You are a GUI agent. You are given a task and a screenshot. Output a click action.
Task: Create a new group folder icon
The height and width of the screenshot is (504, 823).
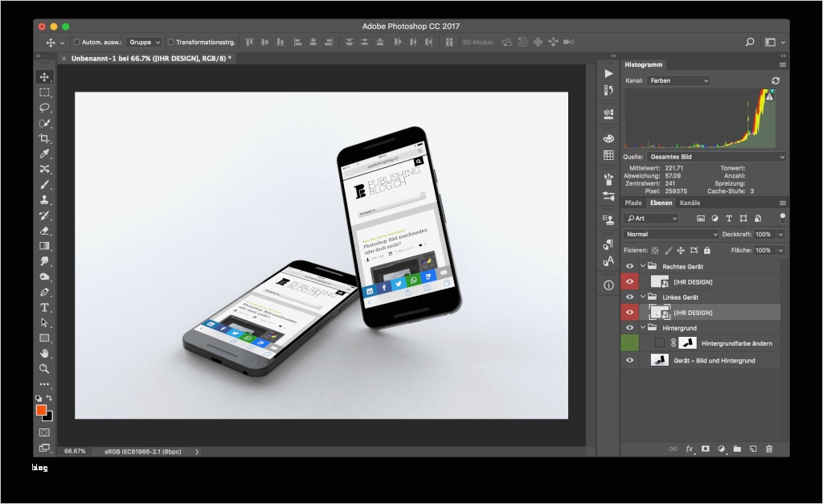738,449
